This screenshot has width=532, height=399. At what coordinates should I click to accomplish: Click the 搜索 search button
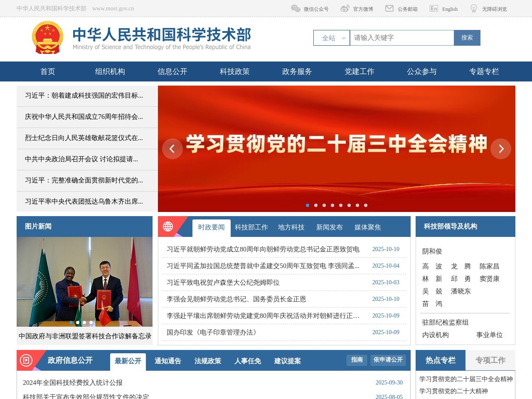coord(467,38)
